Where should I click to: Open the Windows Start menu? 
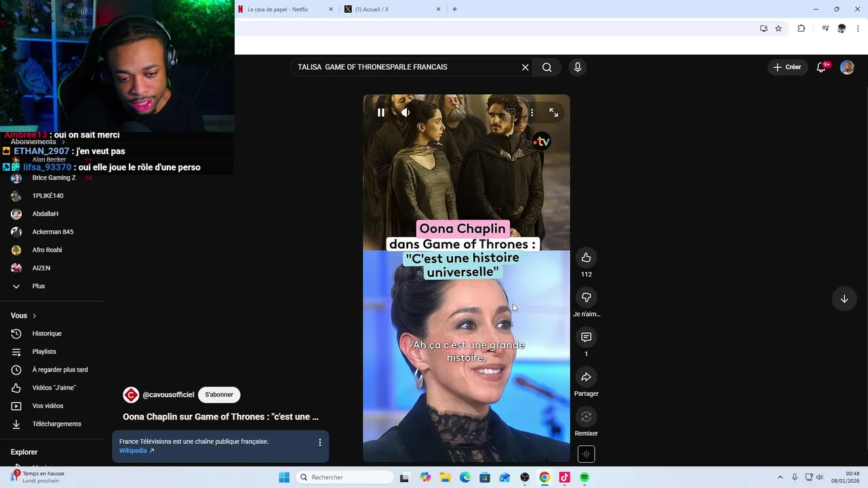click(283, 477)
